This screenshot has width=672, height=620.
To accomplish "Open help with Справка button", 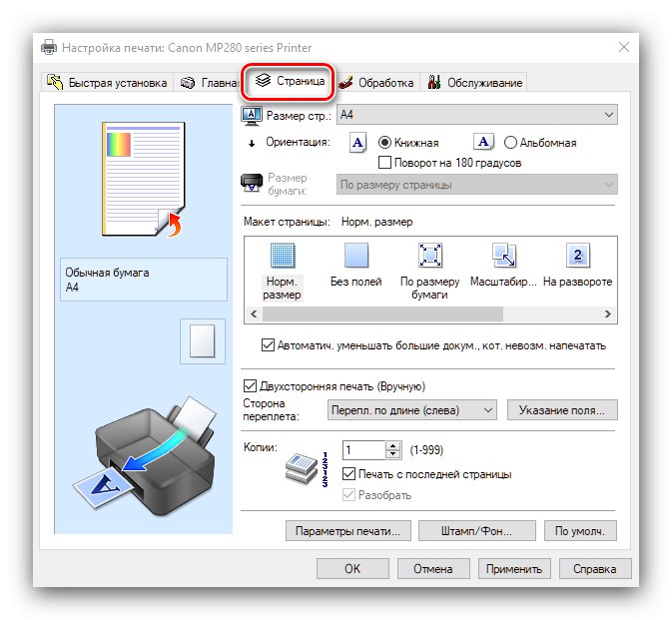I will point(595,569).
